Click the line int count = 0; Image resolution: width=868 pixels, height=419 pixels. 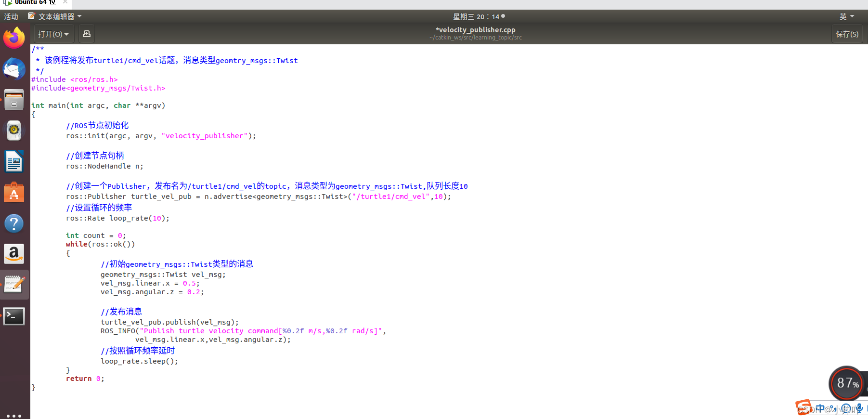coord(96,236)
